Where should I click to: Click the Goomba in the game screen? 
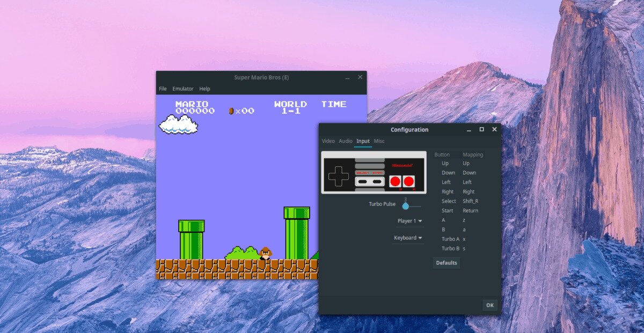pyautogui.click(x=266, y=253)
